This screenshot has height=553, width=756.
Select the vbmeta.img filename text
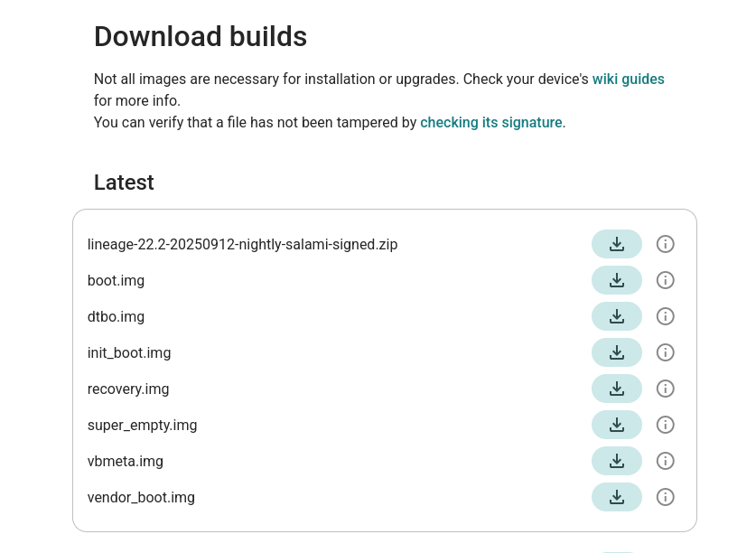coord(126,462)
